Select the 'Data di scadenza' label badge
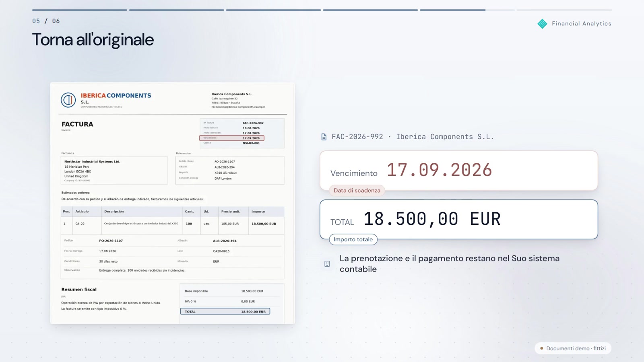Screen dimensions: 644x362 point(357,191)
